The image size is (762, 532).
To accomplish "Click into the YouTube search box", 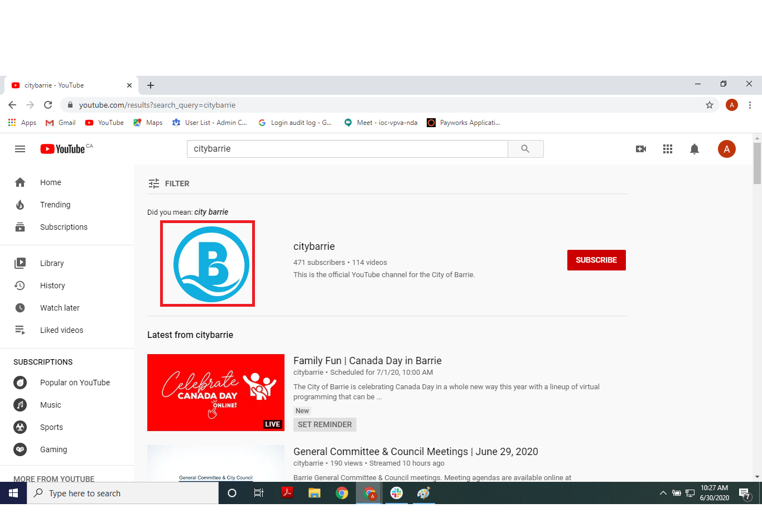I will tap(348, 149).
